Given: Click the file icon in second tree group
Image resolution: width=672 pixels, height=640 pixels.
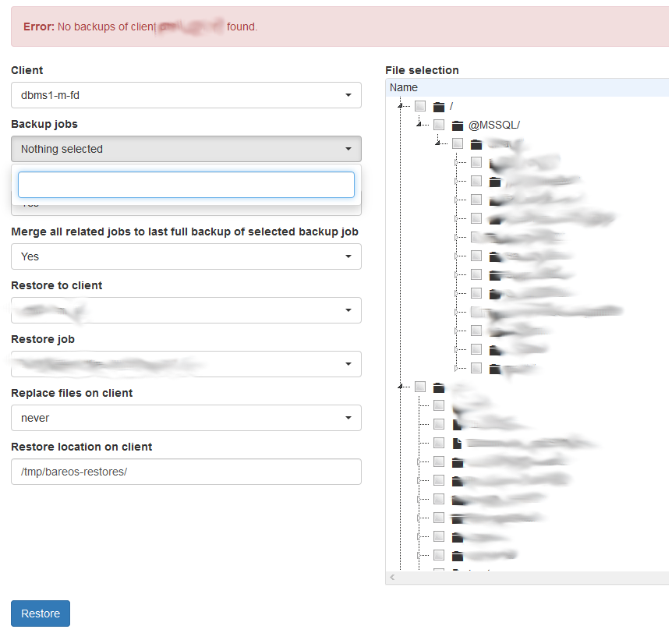Looking at the screenshot, I should [458, 443].
